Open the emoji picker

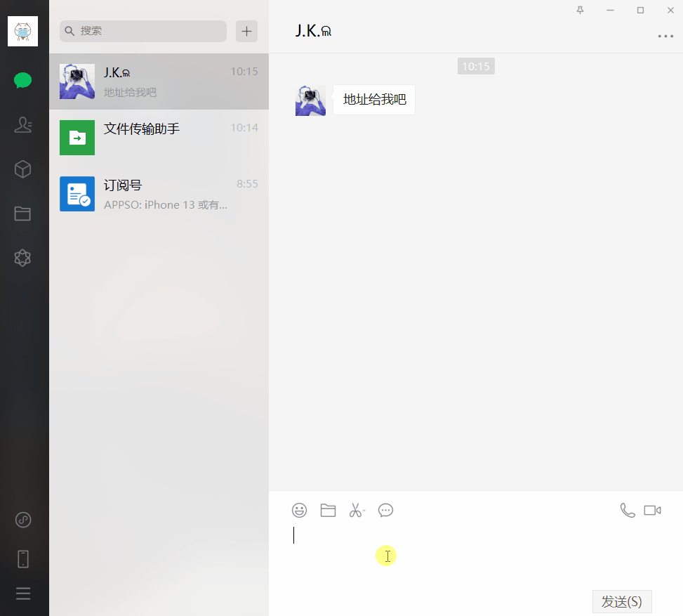(x=300, y=510)
